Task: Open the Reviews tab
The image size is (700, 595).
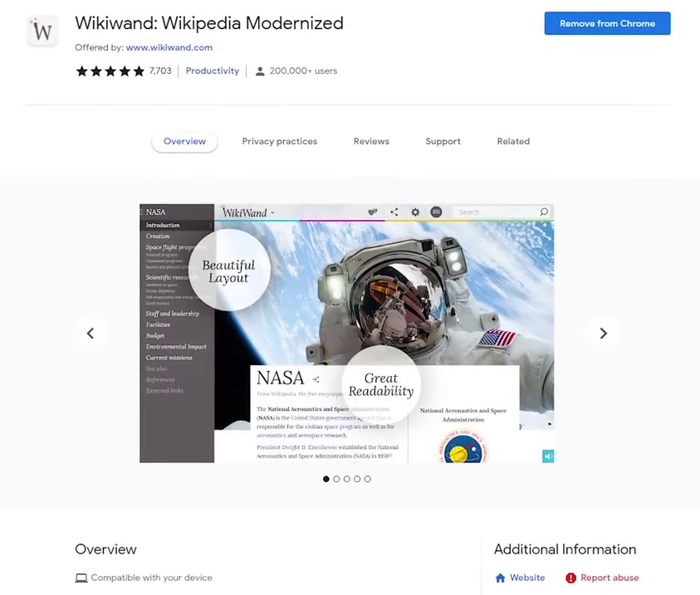Action: pos(371,141)
